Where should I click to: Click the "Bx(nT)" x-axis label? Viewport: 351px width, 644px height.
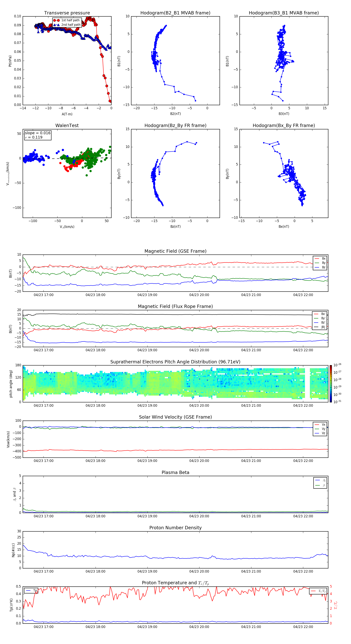[284, 227]
